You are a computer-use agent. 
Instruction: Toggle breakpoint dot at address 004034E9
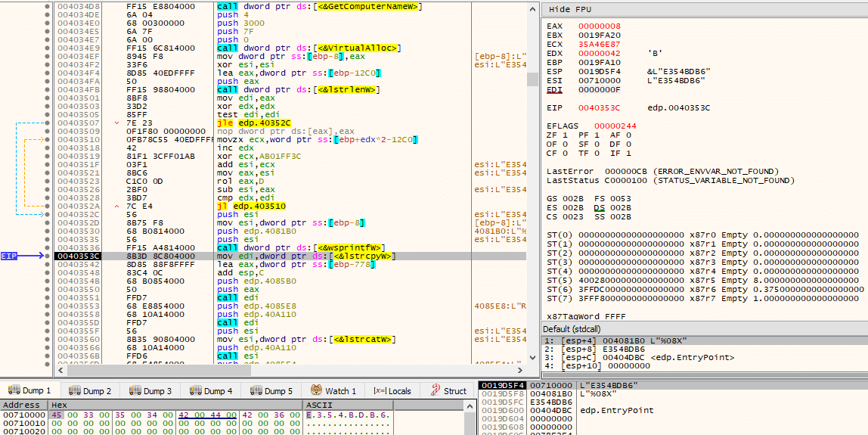click(x=48, y=48)
